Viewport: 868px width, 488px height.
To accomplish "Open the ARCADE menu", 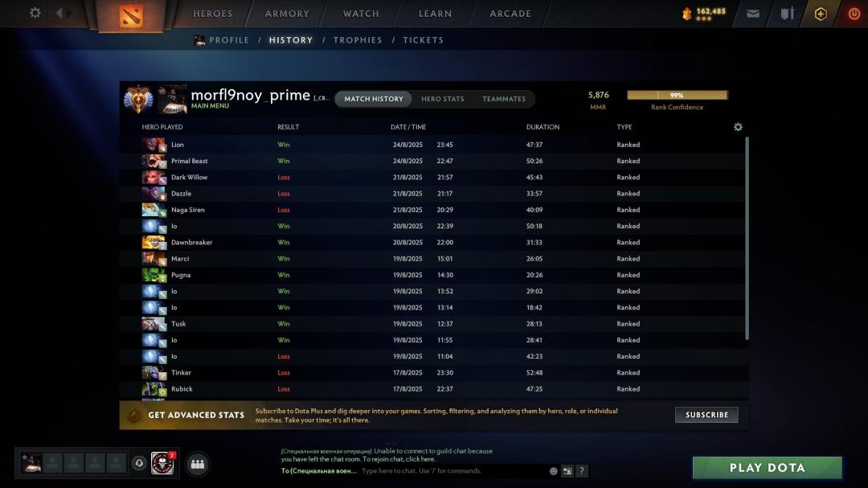I will pos(510,14).
